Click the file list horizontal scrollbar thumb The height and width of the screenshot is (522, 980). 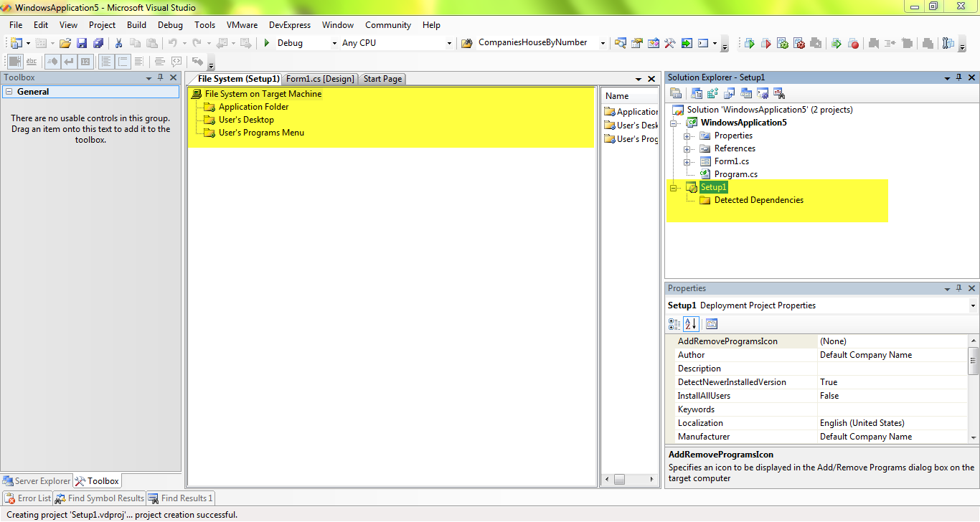620,479
